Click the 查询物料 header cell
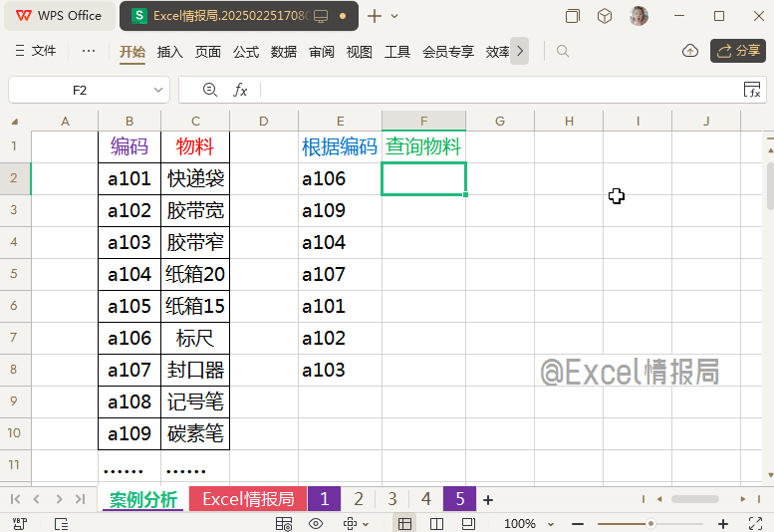774x532 pixels. pos(423,146)
